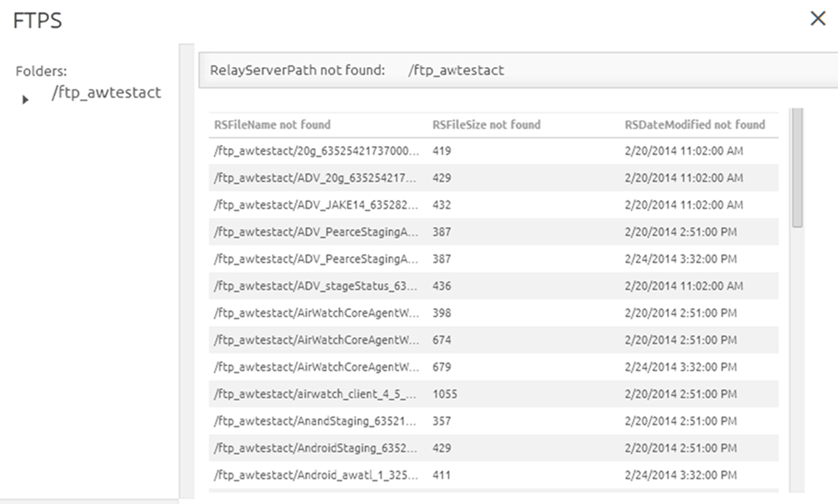The height and width of the screenshot is (504, 838).
Task: Expand the /ftp_awtestact folder tree arrow
Action: [x=26, y=101]
